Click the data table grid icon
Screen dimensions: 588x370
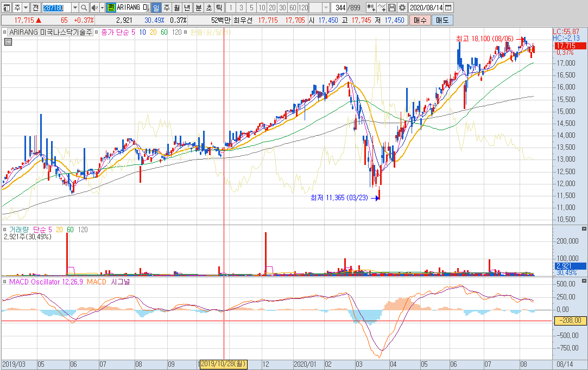pyautogui.click(x=8, y=42)
